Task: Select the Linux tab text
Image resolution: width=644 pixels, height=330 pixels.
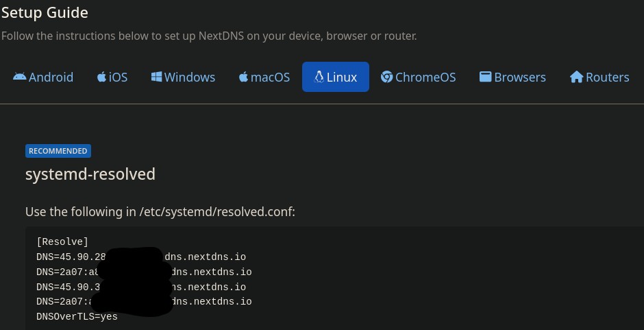Action: 342,77
